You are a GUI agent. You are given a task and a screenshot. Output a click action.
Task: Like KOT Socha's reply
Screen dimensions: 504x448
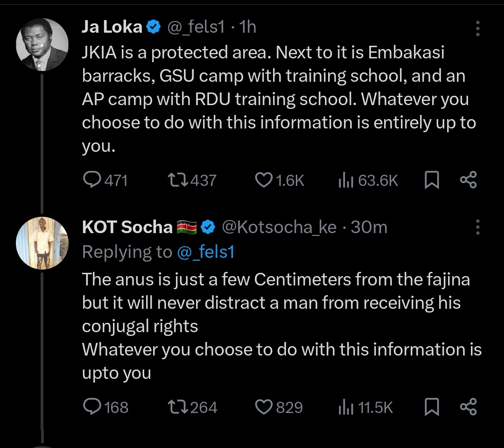265,407
